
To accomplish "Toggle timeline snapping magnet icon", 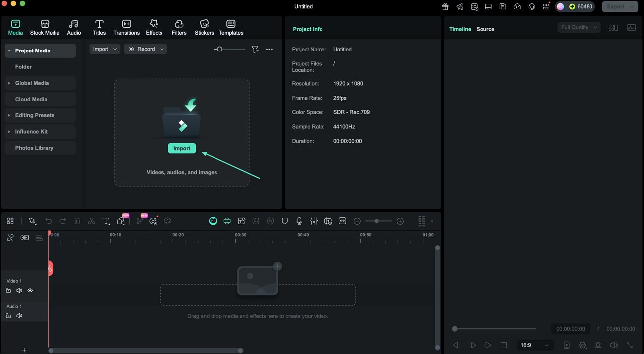I will tap(227, 221).
